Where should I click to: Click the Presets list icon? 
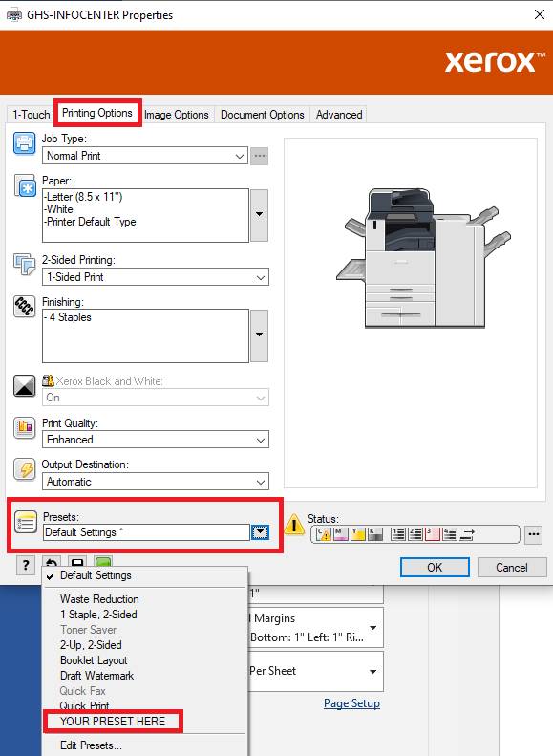pos(26,523)
